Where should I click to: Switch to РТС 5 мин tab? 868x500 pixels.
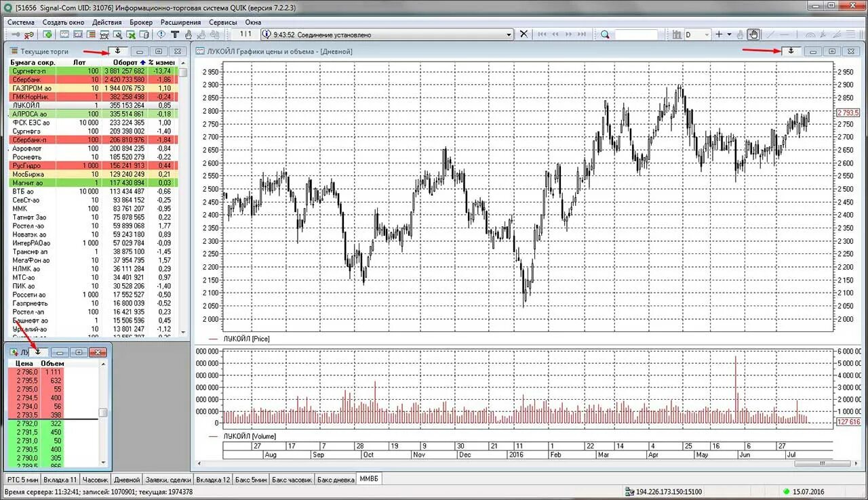22,480
